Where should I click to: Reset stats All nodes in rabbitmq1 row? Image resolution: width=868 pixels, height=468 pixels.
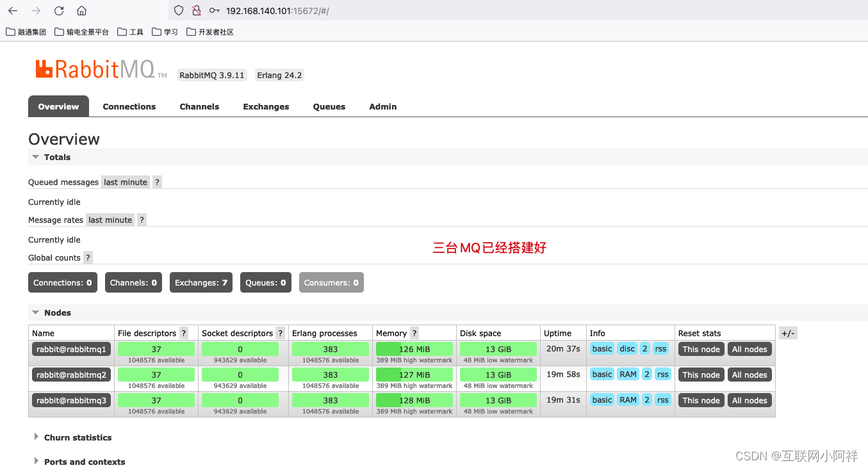click(749, 349)
